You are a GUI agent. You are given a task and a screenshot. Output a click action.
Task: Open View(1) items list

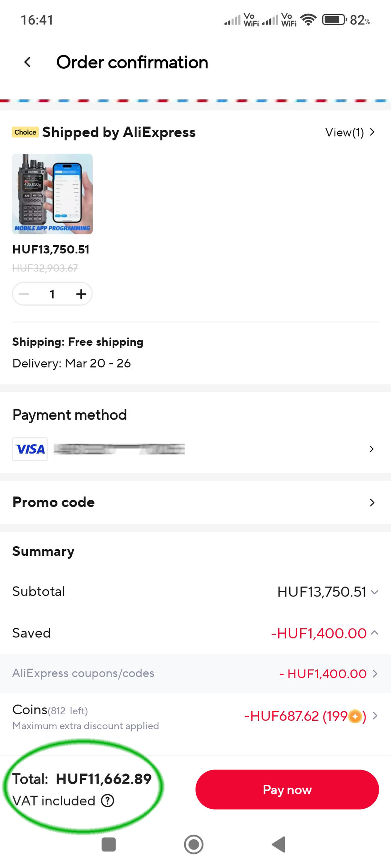pos(349,132)
